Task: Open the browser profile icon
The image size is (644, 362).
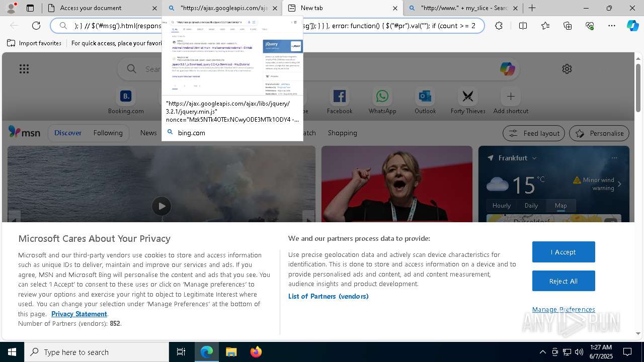Action: click(x=11, y=8)
